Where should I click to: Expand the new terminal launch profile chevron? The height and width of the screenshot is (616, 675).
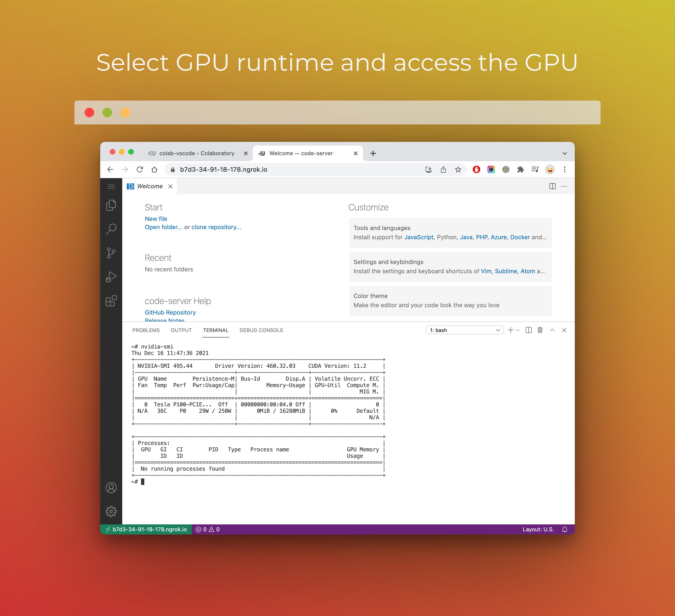tap(518, 330)
